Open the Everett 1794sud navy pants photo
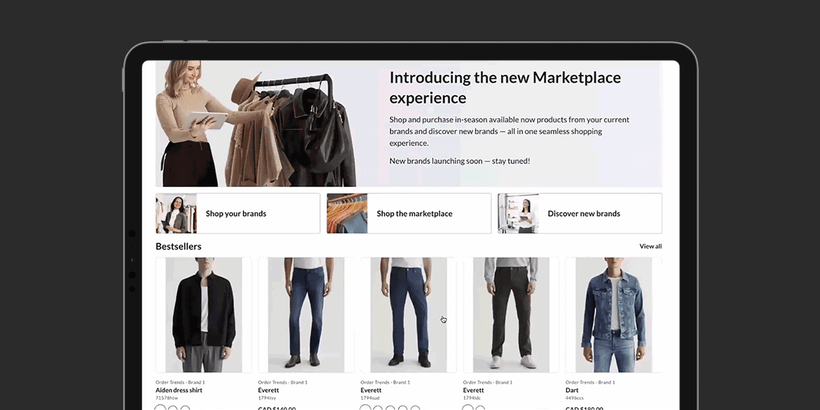820x410 pixels. pos(408,315)
